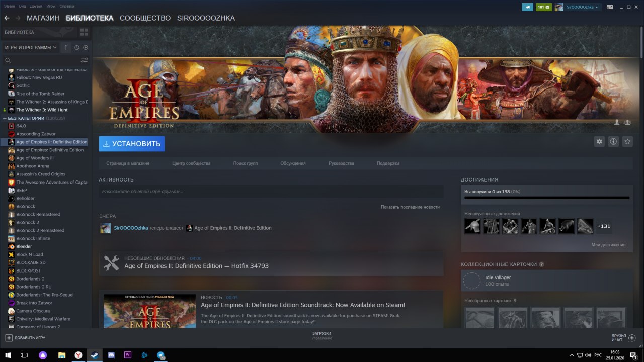Open Discord from the taskbar

111,355
